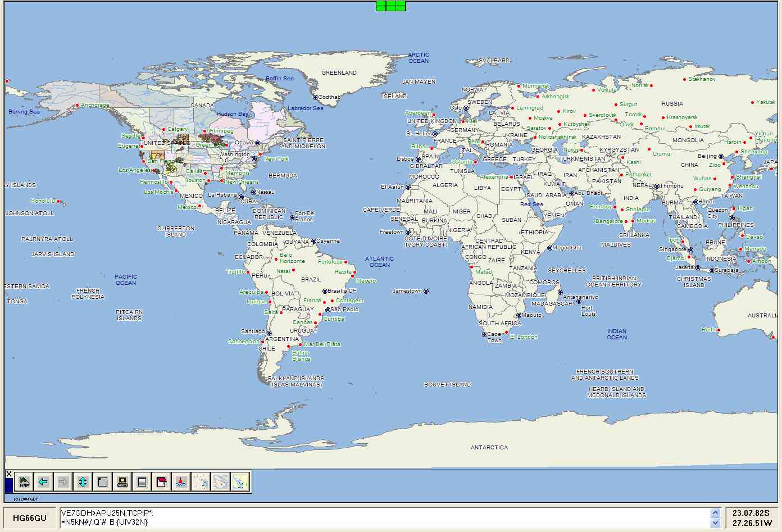Click the Abu Dhabi marker

pyautogui.click(x=571, y=193)
